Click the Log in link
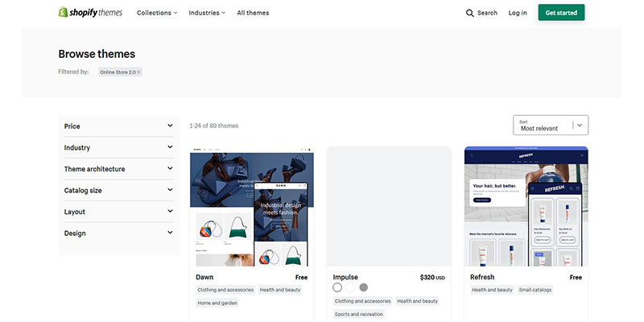Viewport: 644px width, 322px height. (x=518, y=13)
